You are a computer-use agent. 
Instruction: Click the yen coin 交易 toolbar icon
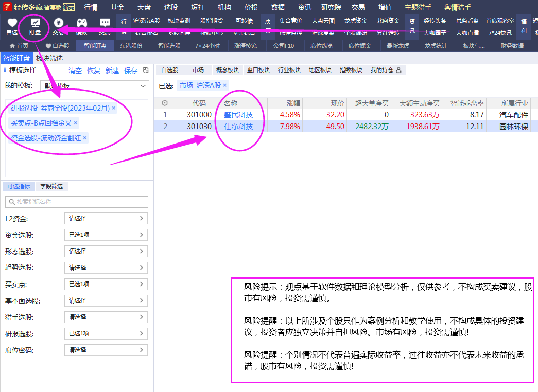(58, 23)
